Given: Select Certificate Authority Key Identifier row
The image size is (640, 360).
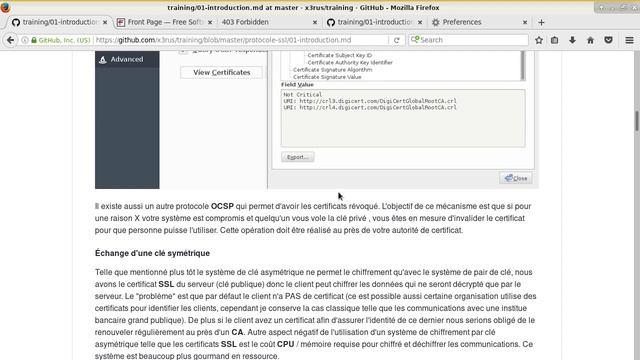Looking at the screenshot, I should click(x=350, y=62).
